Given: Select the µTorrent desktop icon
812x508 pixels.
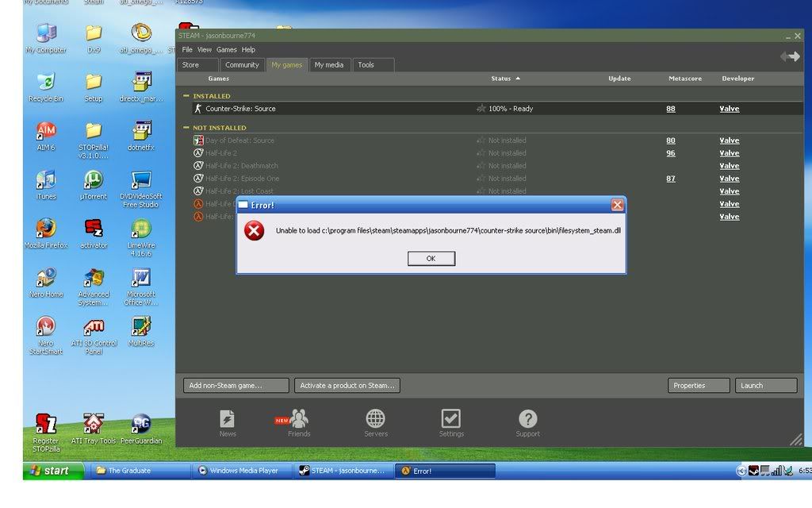Looking at the screenshot, I should coord(94,185).
